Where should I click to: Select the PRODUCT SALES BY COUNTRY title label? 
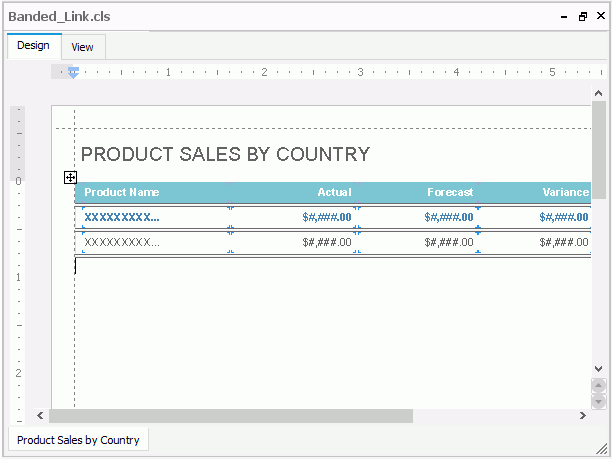225,155
